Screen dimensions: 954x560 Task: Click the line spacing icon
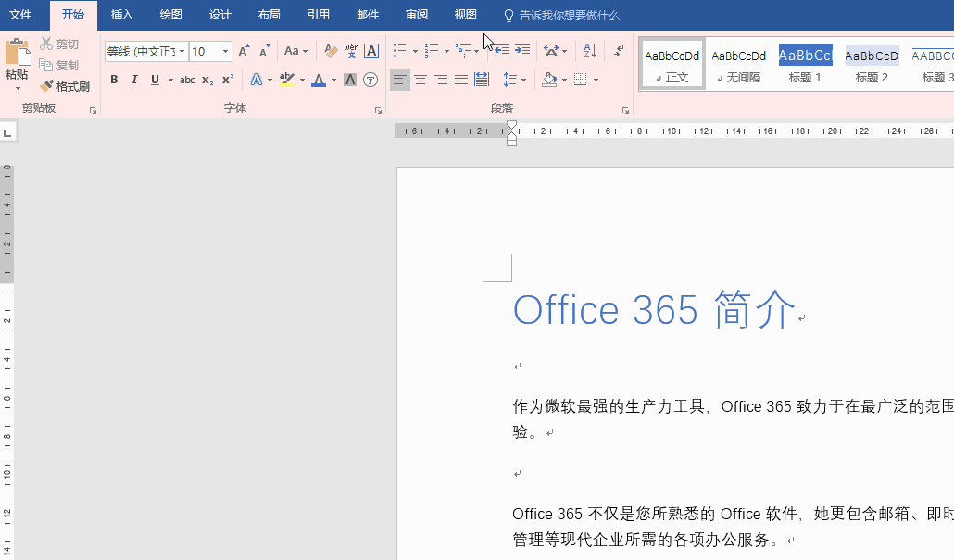coord(509,80)
